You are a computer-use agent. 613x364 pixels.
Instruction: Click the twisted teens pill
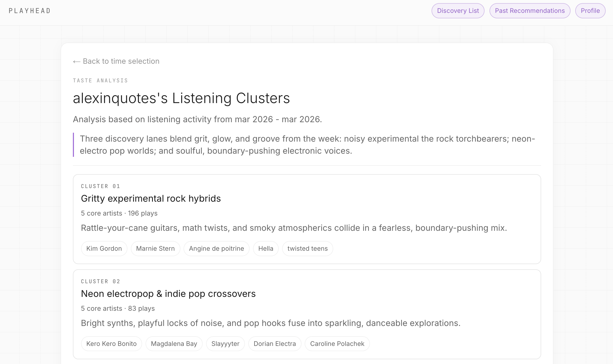click(x=307, y=248)
